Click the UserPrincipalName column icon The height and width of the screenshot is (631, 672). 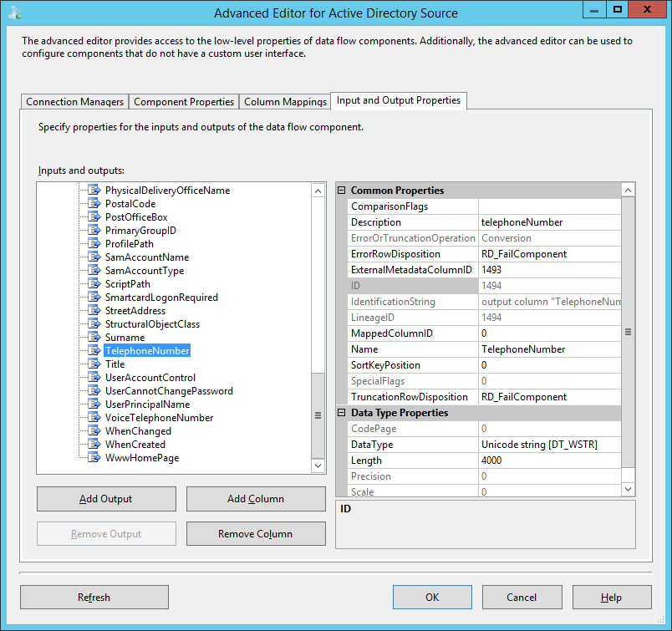[94, 404]
